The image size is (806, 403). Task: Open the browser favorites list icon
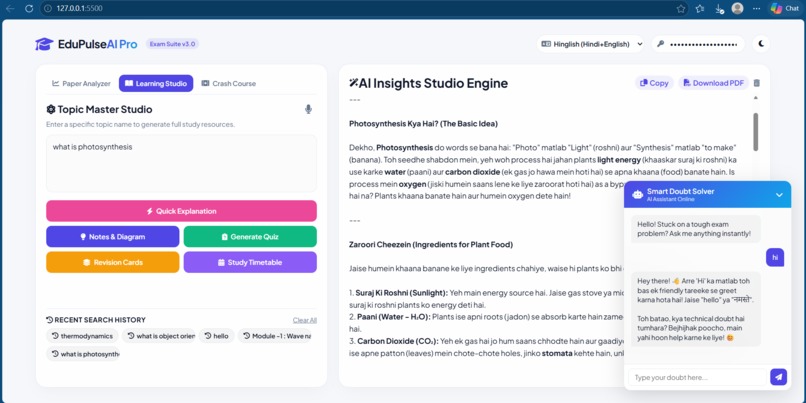click(x=700, y=8)
